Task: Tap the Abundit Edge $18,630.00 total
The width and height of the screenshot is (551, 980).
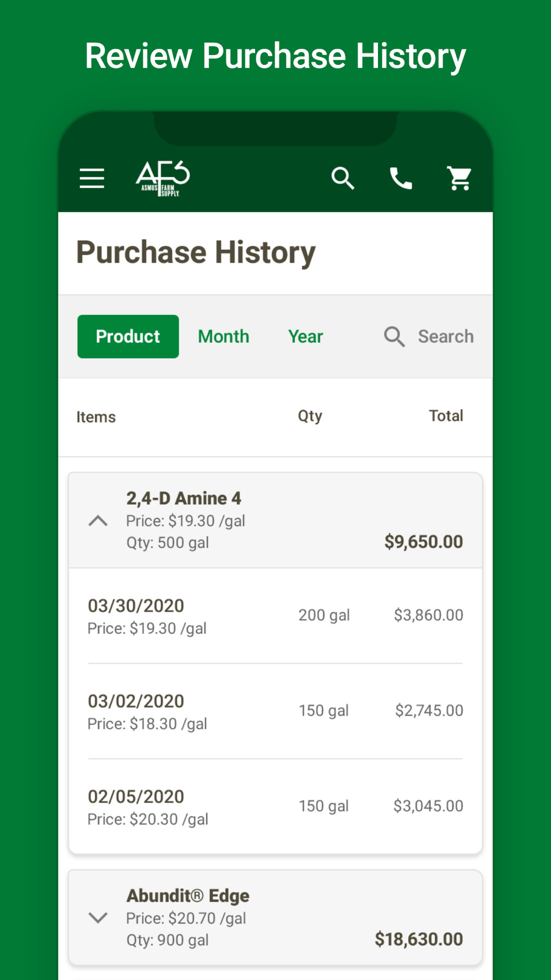Action: [419, 939]
